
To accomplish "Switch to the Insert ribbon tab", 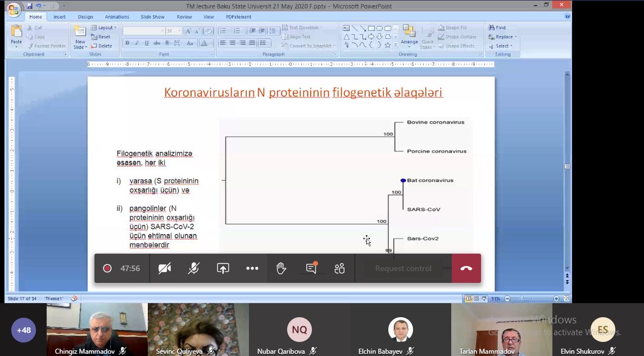I will (x=60, y=17).
